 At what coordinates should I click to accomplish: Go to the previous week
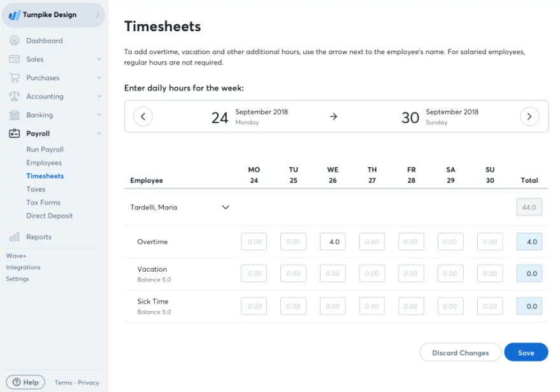coord(143,116)
